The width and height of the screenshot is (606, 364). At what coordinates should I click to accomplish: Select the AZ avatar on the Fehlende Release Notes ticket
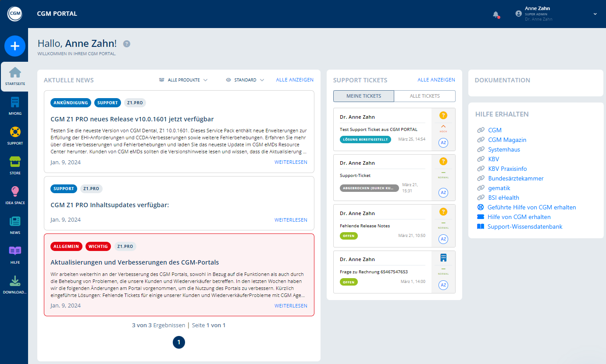click(x=443, y=239)
